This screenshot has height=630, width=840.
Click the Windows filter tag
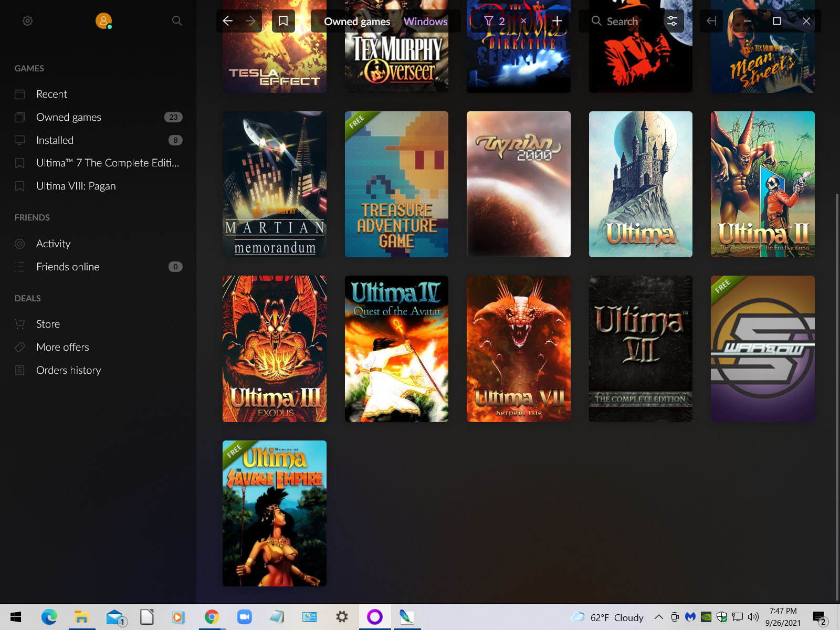[425, 22]
